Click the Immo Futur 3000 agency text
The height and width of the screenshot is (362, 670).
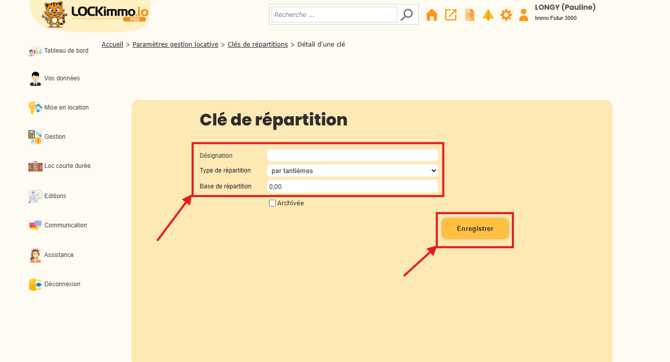pos(555,18)
